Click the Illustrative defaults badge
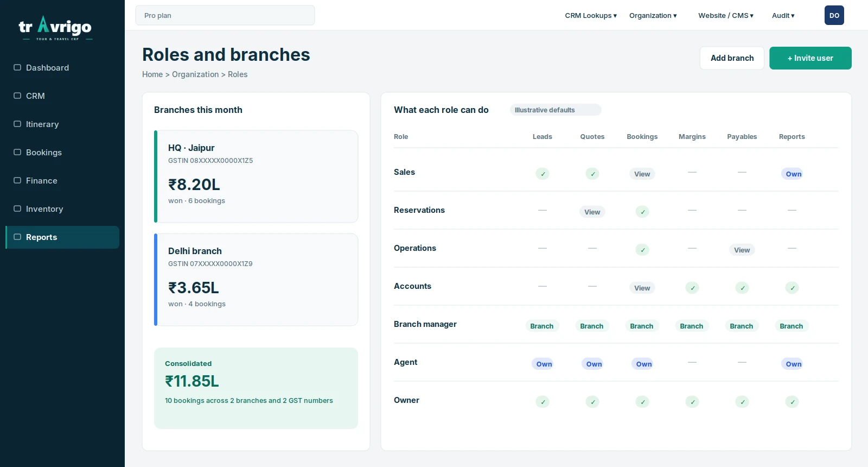Viewport: 868px width, 467px height. [556, 110]
